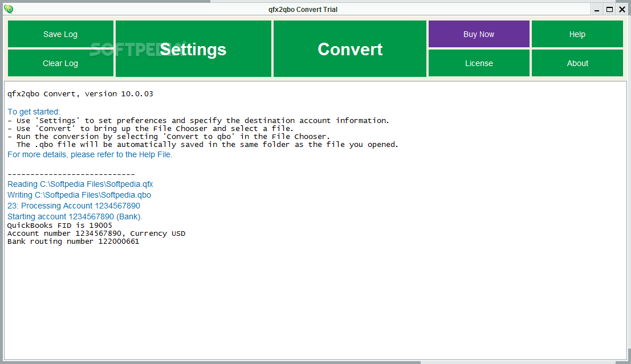
Task: Click 'For more details, please refer to the Help File.'
Action: coord(89,154)
